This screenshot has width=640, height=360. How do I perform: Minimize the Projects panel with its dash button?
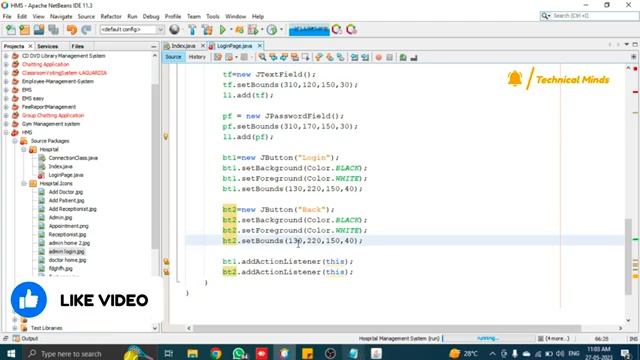(153, 47)
